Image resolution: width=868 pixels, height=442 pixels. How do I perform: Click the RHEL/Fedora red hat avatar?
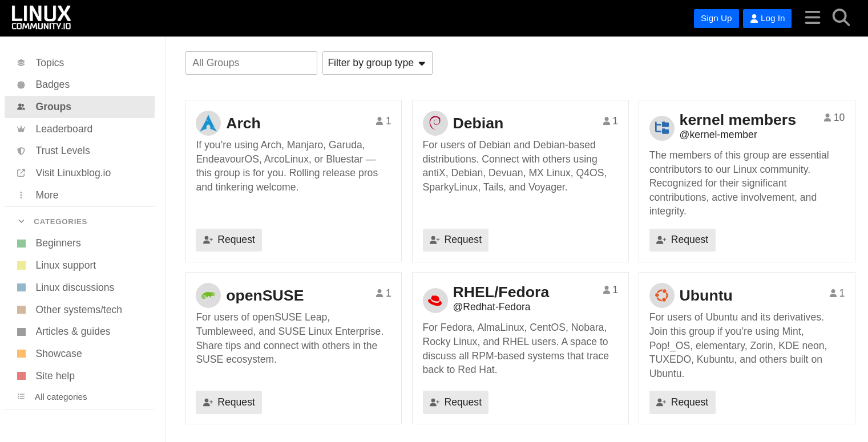(435, 301)
